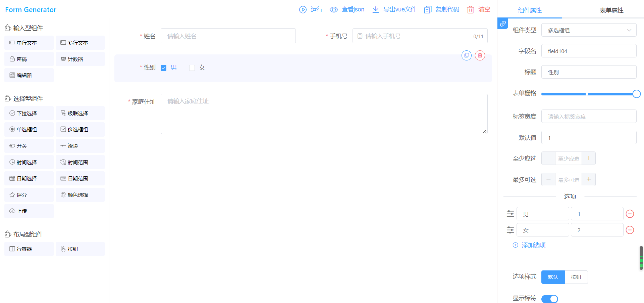Viewport: 644px width, 303px height.
Task: Switch to 组件属性 tab
Action: 530,10
